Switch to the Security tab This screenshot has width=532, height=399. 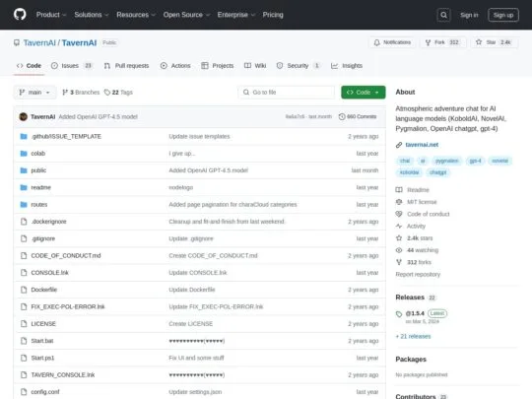(299, 66)
